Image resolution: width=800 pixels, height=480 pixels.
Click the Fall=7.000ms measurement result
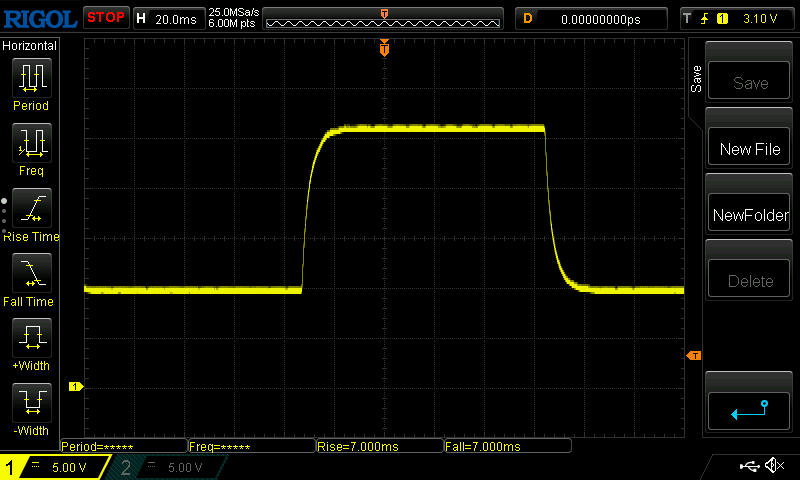[x=508, y=446]
